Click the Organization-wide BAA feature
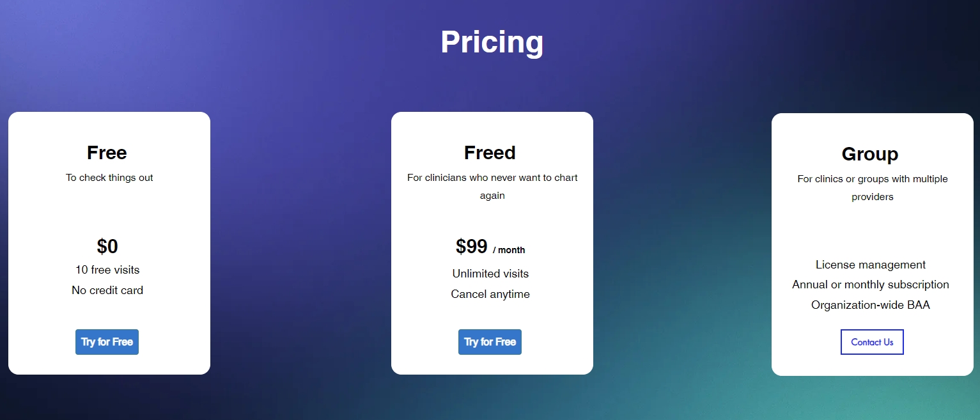 click(x=870, y=305)
